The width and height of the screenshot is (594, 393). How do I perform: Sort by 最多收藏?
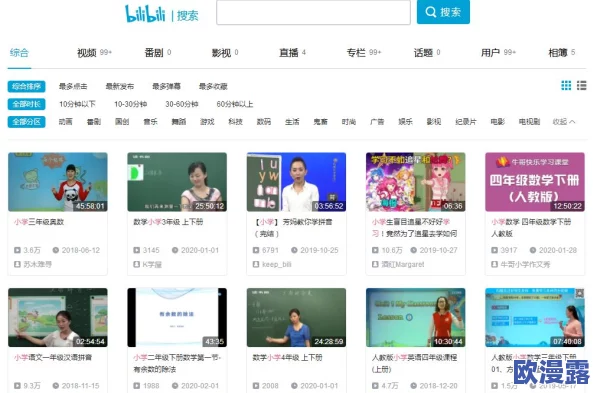[213, 86]
